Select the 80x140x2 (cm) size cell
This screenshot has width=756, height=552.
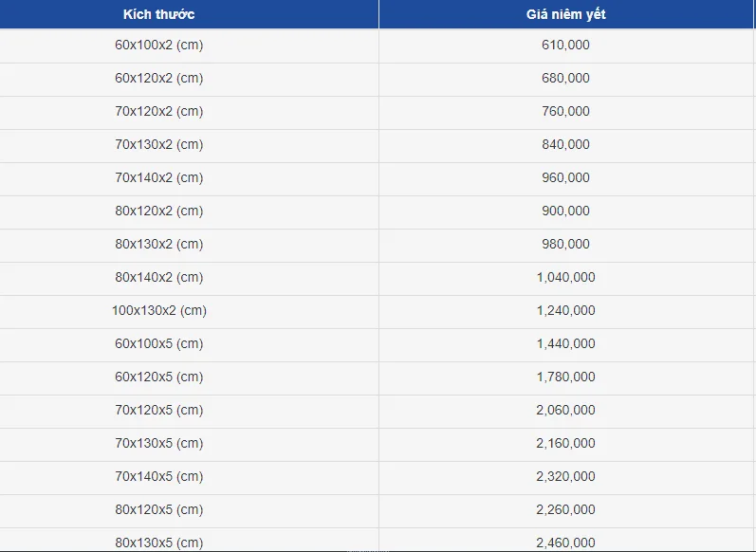(159, 277)
